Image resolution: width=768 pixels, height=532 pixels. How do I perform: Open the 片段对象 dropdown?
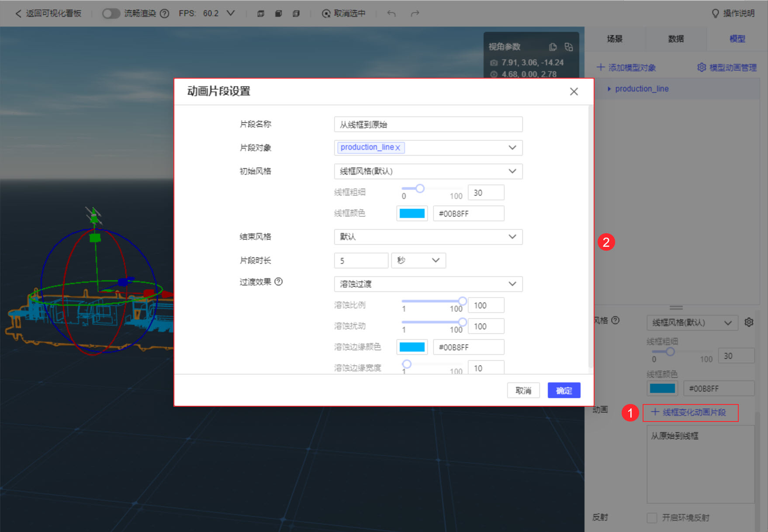[512, 148]
